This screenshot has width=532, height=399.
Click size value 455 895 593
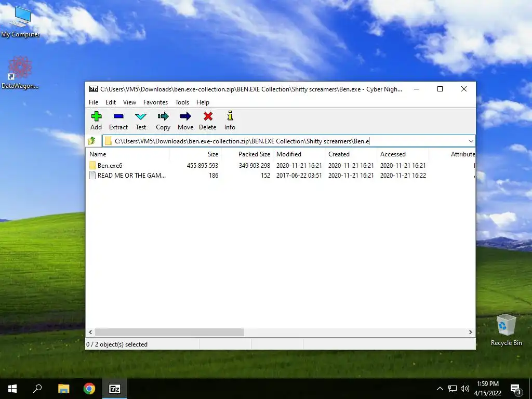203,166
